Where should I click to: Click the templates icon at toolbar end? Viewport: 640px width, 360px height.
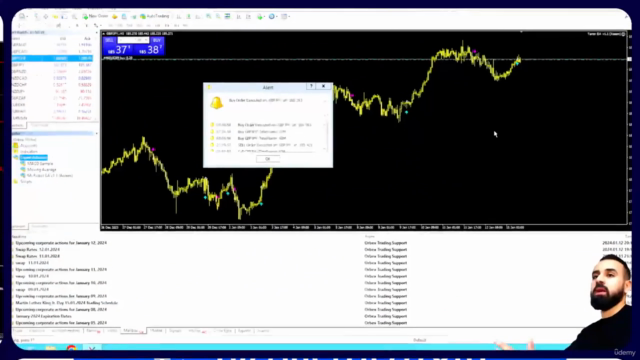pos(285,16)
